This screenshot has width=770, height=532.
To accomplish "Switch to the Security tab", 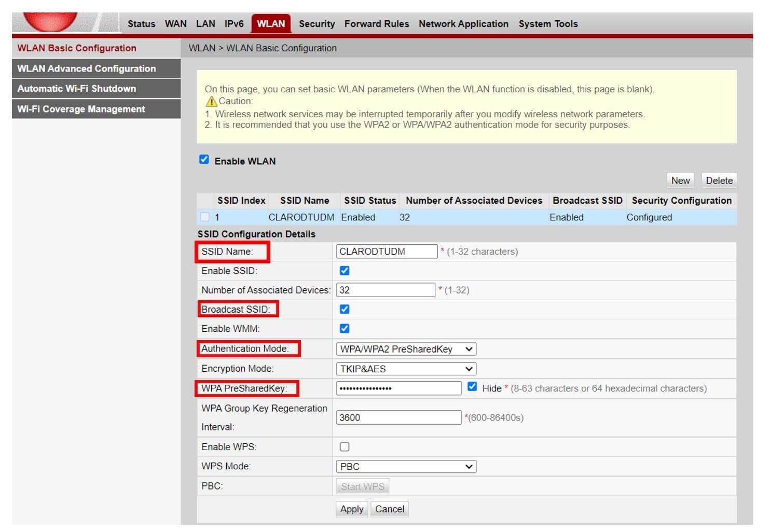I will (317, 24).
